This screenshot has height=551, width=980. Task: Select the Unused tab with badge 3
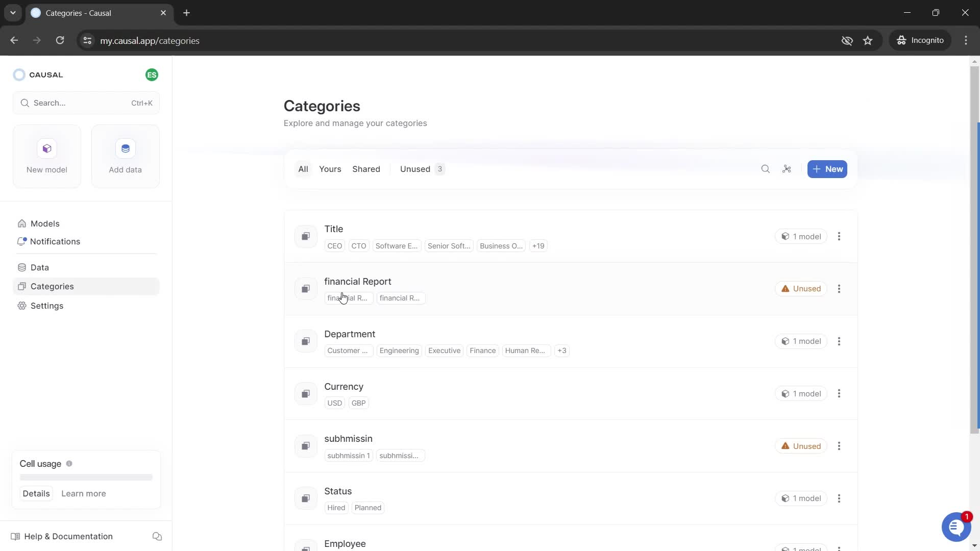pos(421,169)
